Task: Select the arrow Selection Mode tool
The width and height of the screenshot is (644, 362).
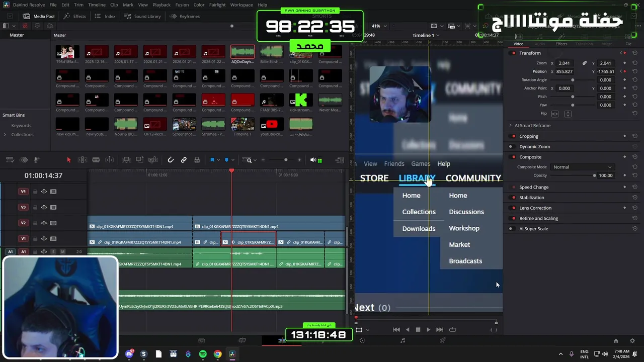Action: (x=69, y=160)
